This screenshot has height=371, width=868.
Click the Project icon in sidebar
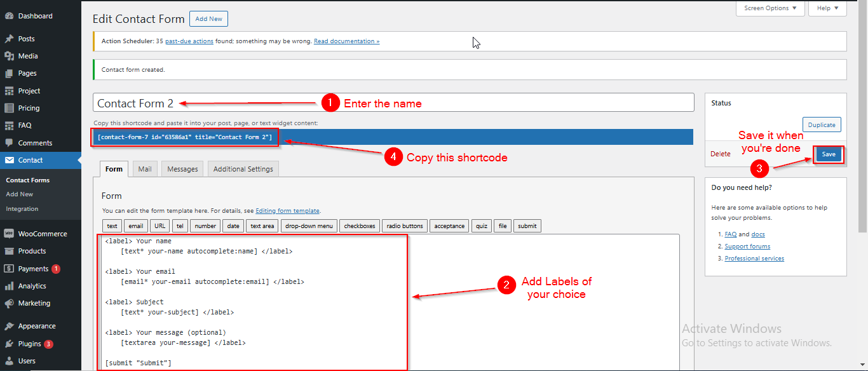9,91
